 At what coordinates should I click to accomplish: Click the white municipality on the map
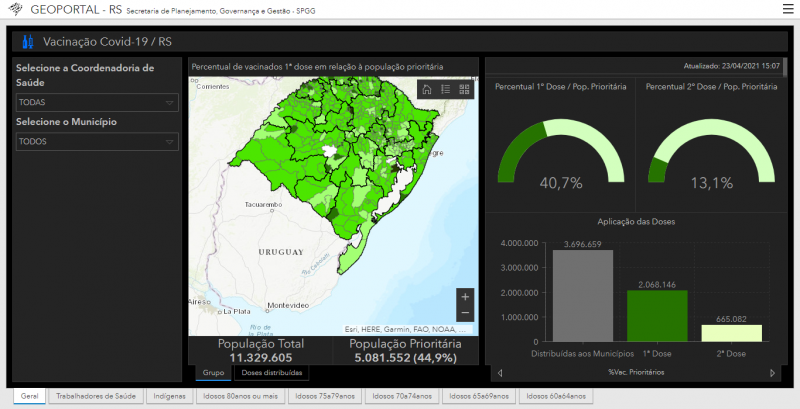click(x=329, y=150)
